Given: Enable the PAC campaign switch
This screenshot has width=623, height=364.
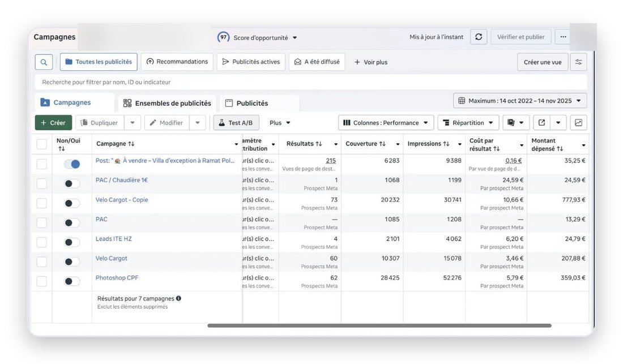Looking at the screenshot, I should coord(72,222).
